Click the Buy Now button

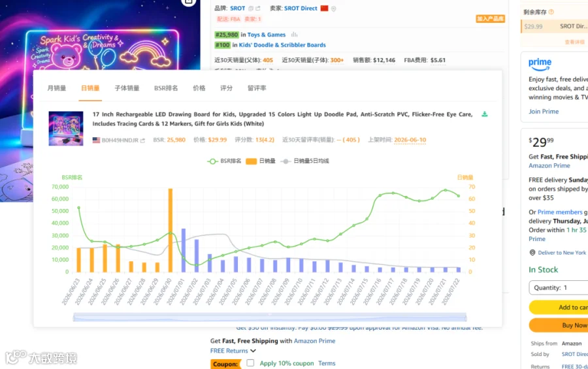click(x=559, y=325)
